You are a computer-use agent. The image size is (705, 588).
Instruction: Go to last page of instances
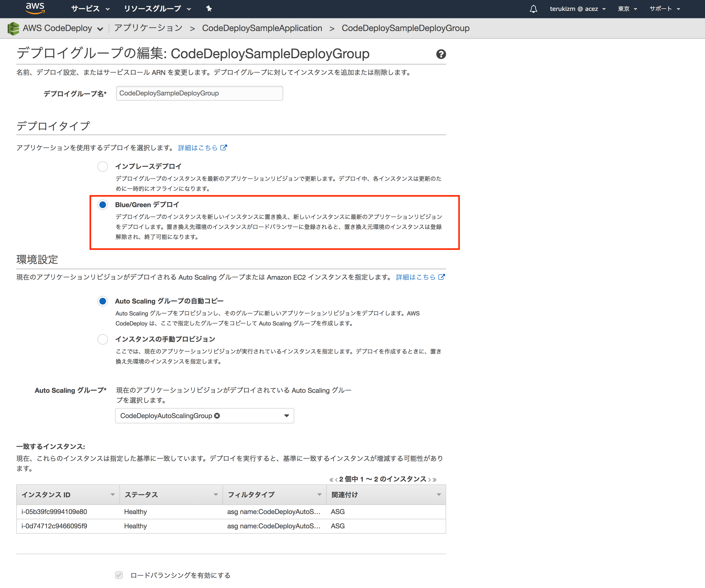click(x=434, y=480)
